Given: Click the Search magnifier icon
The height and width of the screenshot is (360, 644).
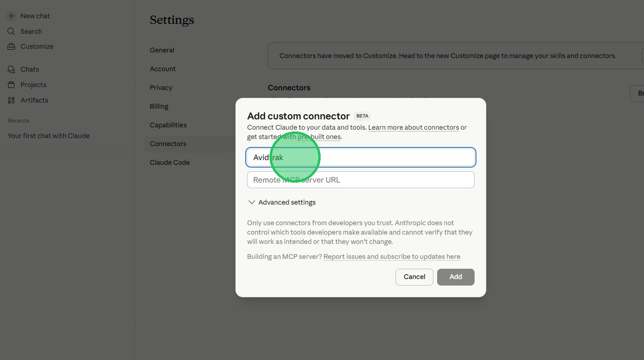Looking at the screenshot, I should [x=11, y=31].
